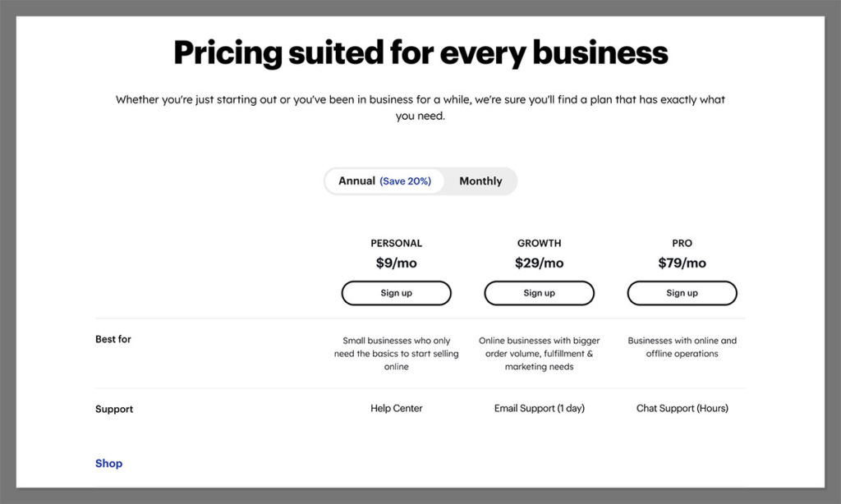Select the PRO plan column header
This screenshot has width=841, height=504.
(x=682, y=243)
